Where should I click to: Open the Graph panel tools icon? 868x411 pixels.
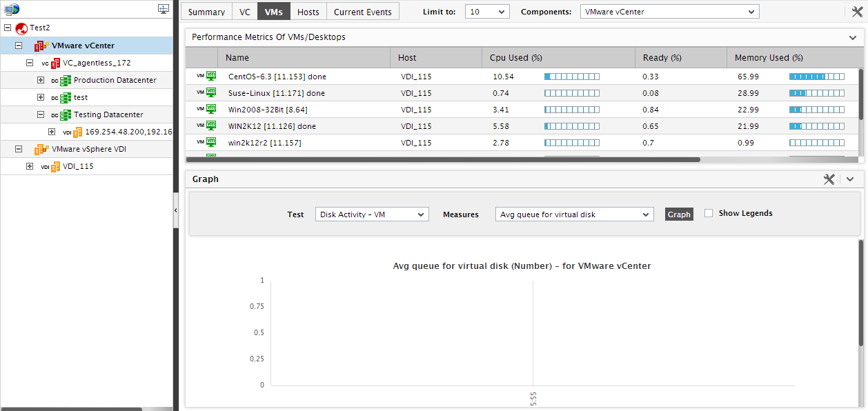(829, 179)
